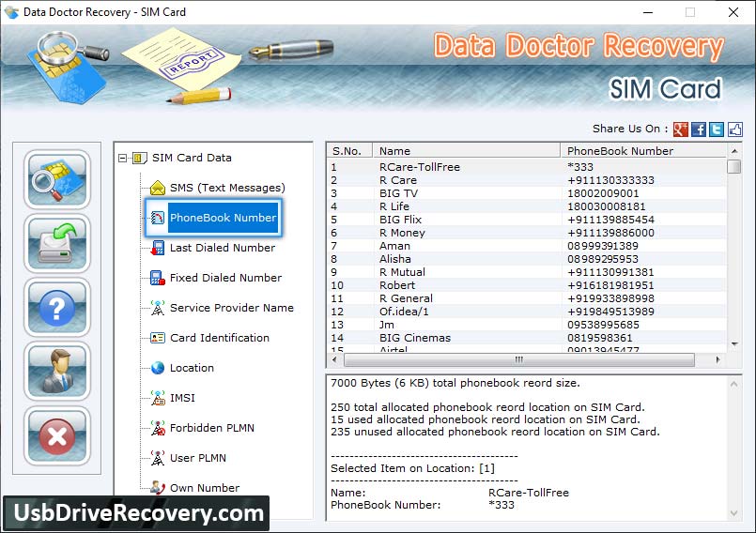Share on Facebook icon
756x533 pixels.
coord(698,129)
